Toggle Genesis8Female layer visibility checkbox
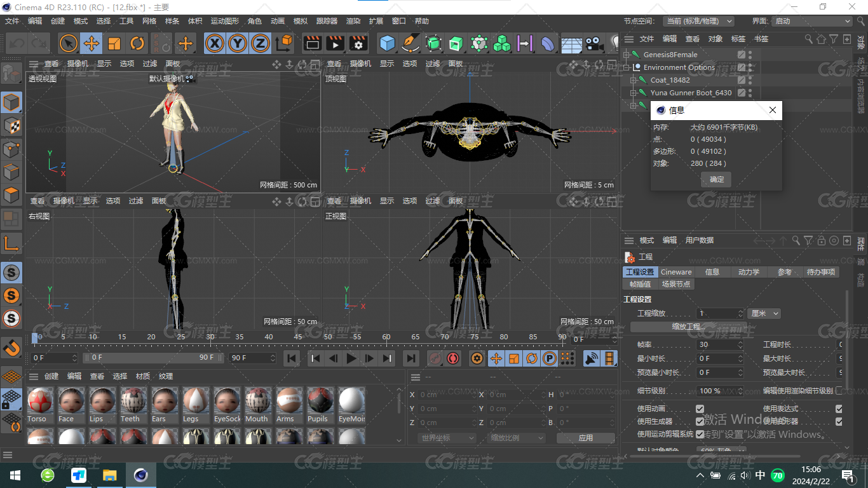The image size is (868, 488). click(741, 55)
